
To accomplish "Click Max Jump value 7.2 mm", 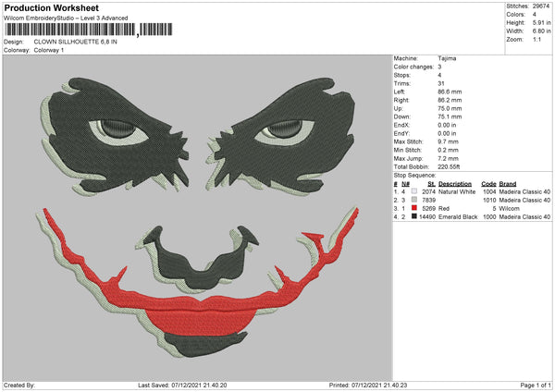I will coord(449,158).
